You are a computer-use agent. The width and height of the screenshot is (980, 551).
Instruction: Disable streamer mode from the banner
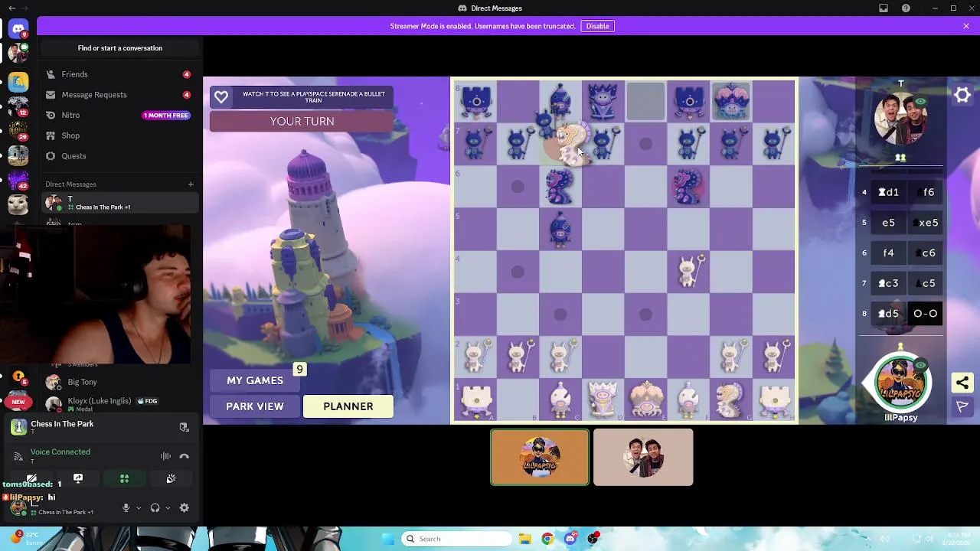(597, 26)
